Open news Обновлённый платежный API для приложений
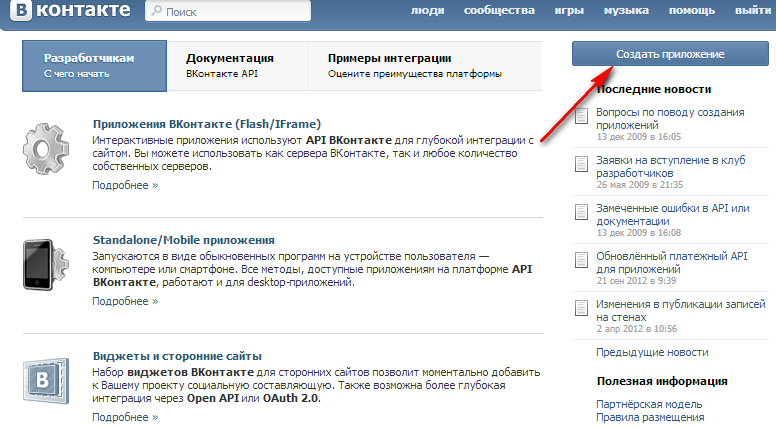 672,263
